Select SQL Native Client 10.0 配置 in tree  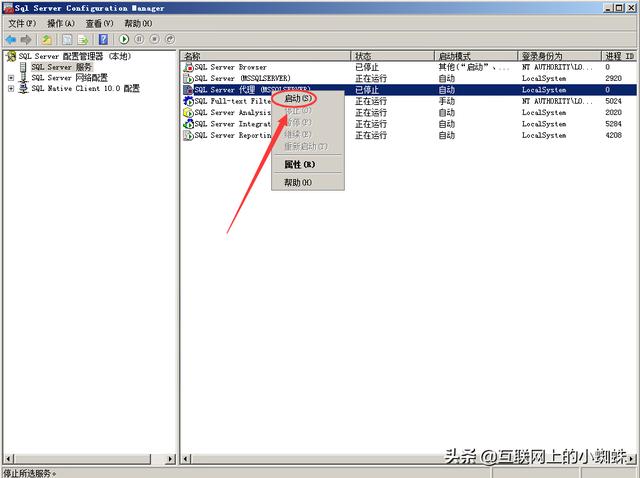86,88
